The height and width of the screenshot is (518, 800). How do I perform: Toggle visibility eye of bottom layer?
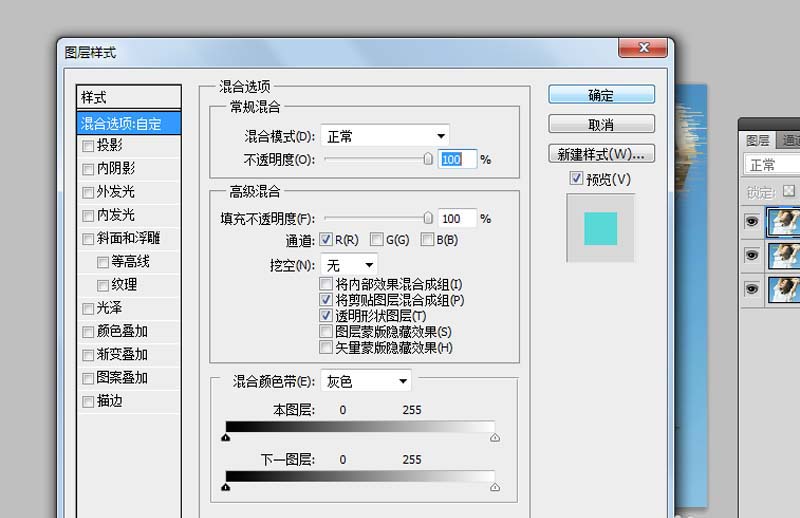point(752,289)
